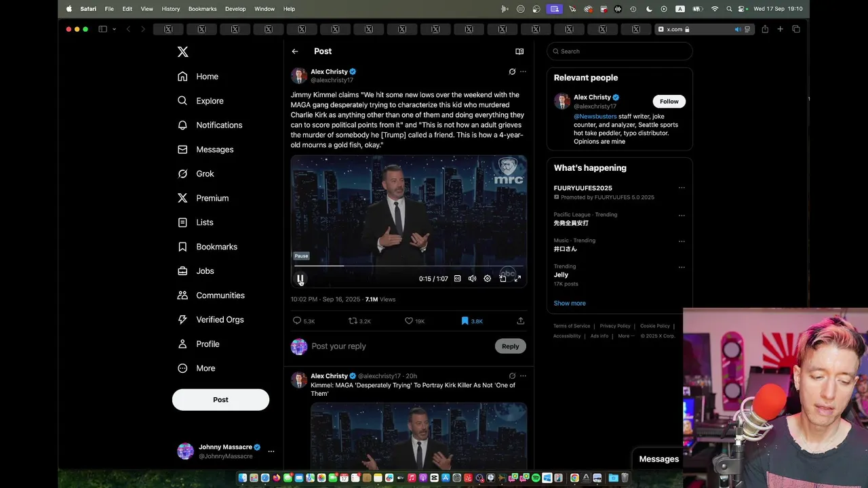Go back using the Post arrow
868x488 pixels.
(295, 52)
